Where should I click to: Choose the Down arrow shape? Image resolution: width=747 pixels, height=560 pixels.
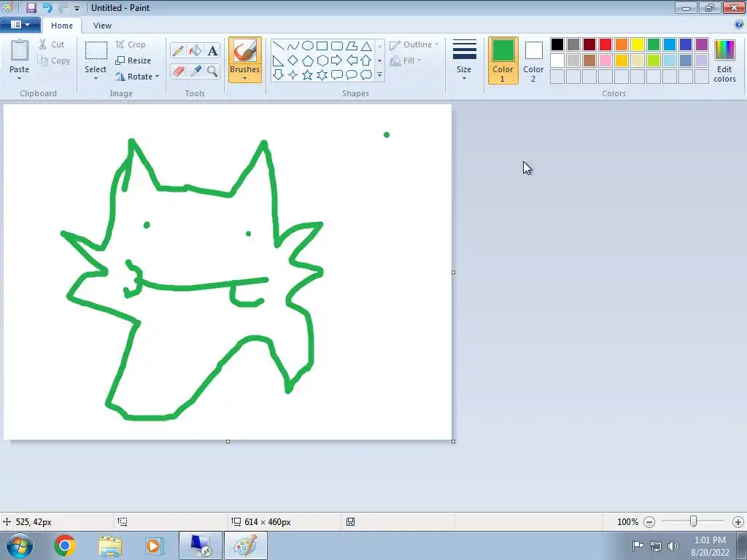[278, 75]
